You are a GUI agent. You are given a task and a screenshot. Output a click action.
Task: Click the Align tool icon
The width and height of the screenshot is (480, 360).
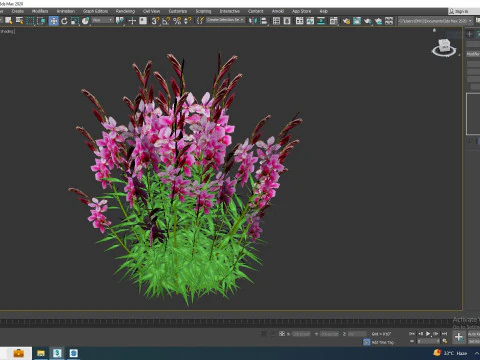[263, 21]
